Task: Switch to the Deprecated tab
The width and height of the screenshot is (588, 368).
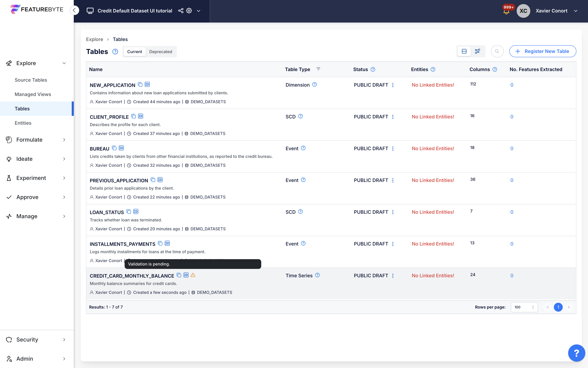Action: [x=160, y=52]
